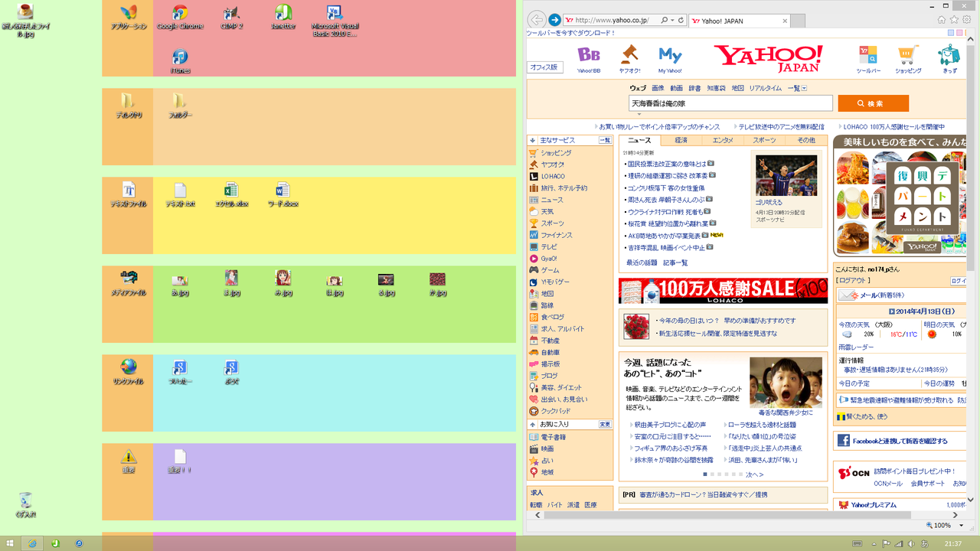Select the エクセル.xlsx file icon

(231, 194)
